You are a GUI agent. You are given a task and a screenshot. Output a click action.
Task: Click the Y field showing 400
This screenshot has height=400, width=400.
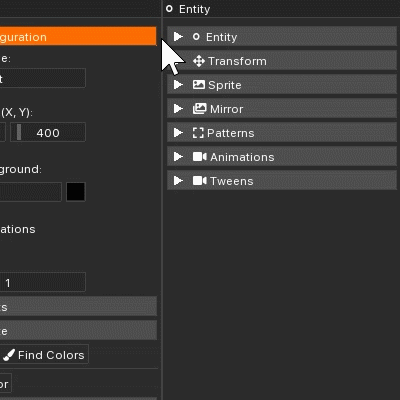click(48, 132)
